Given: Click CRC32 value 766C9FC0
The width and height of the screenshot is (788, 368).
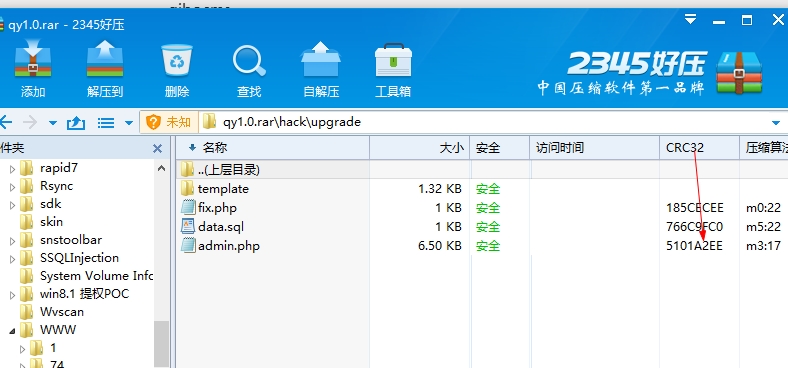Looking at the screenshot, I should [695, 227].
